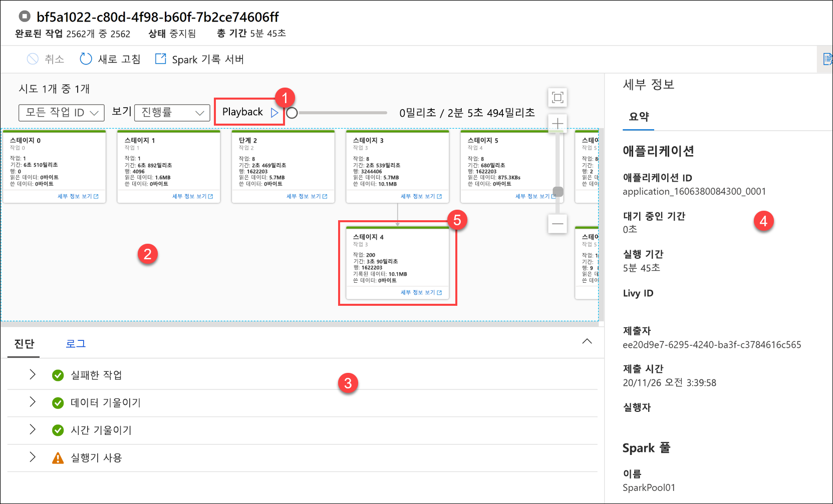The image size is (833, 504).
Task: Click the 상태 중지됨 status text
Action: click(172, 34)
